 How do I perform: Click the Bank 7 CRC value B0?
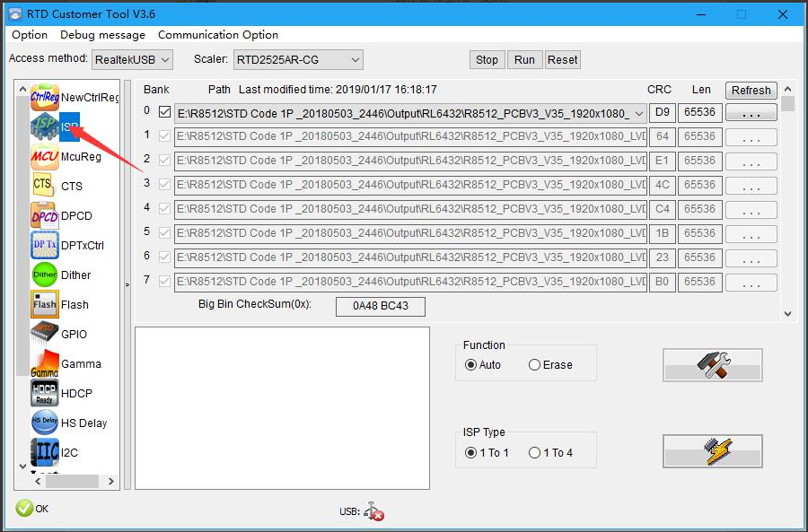click(x=663, y=282)
